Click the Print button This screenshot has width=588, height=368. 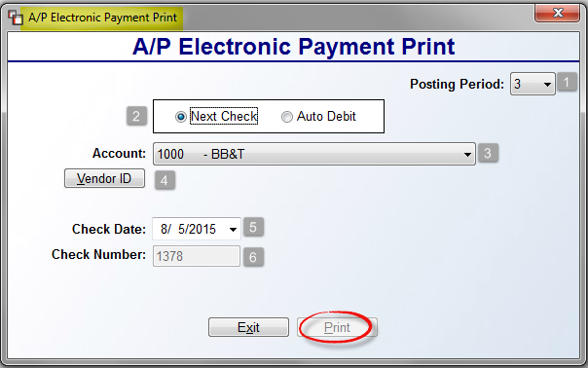(x=337, y=327)
